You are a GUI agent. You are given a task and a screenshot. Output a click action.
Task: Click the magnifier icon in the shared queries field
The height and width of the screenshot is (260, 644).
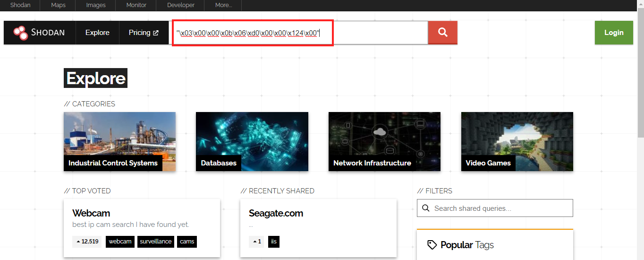point(426,208)
